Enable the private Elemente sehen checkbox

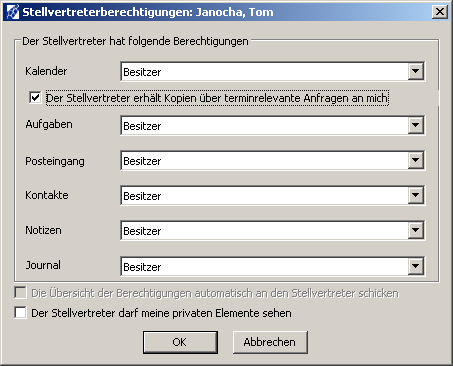[20, 313]
